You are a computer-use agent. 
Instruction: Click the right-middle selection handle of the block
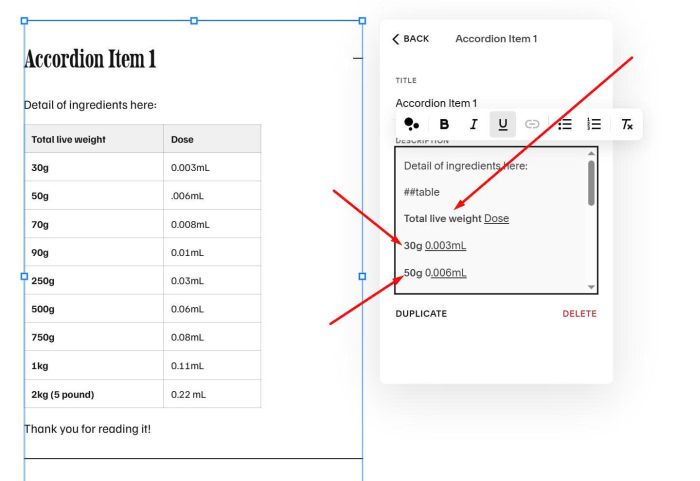click(x=362, y=276)
